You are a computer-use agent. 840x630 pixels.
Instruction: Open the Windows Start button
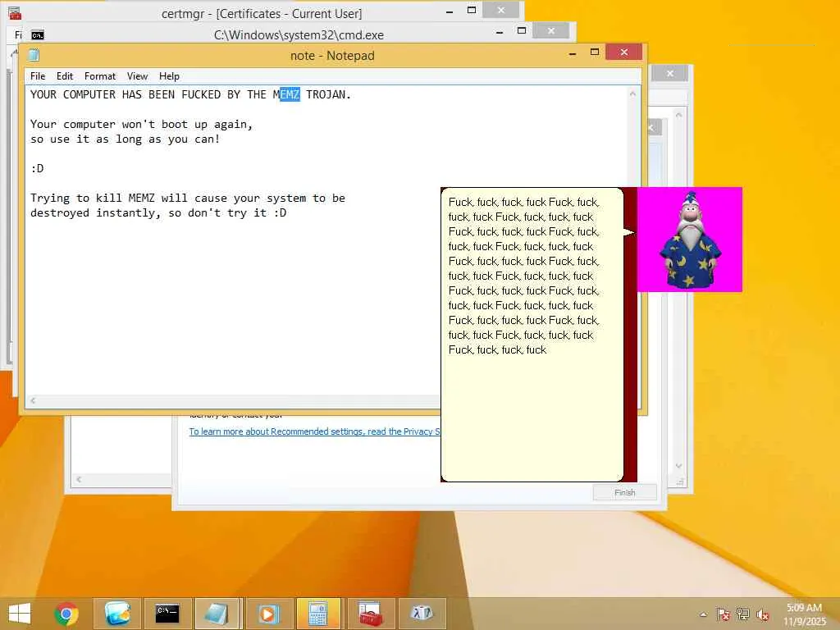click(20, 614)
